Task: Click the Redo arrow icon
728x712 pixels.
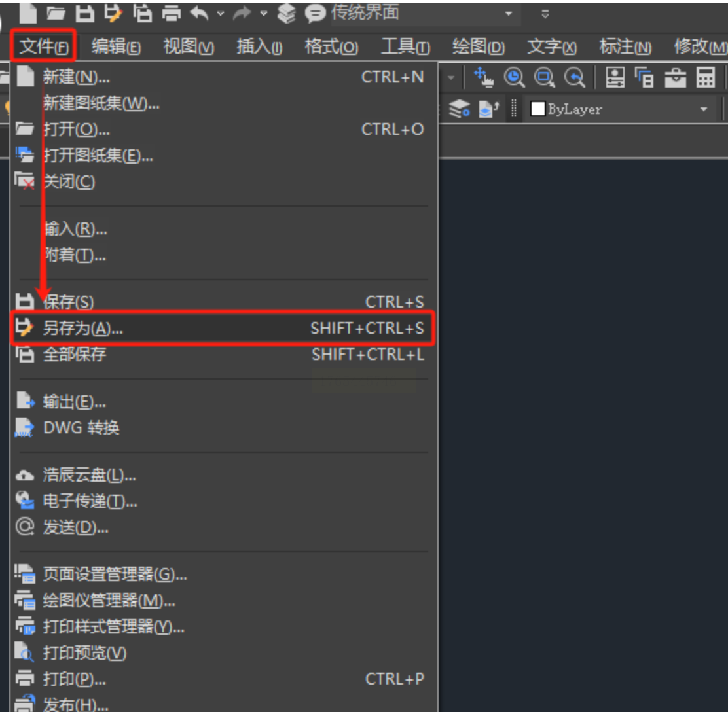Action: click(x=242, y=14)
